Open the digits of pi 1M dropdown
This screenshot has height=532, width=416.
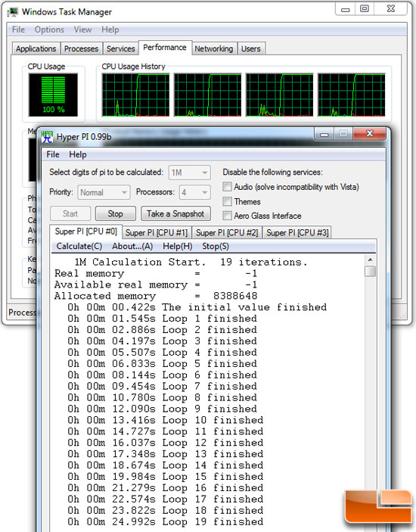190,173
